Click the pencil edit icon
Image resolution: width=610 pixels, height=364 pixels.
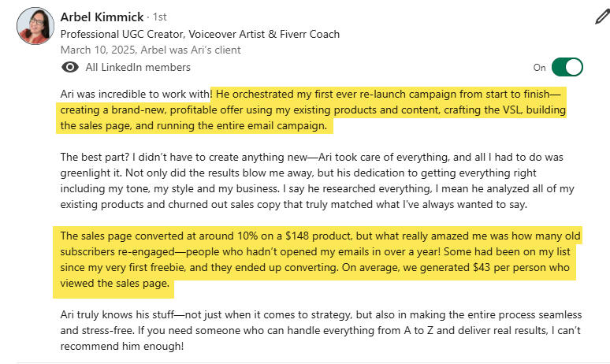coord(601,17)
